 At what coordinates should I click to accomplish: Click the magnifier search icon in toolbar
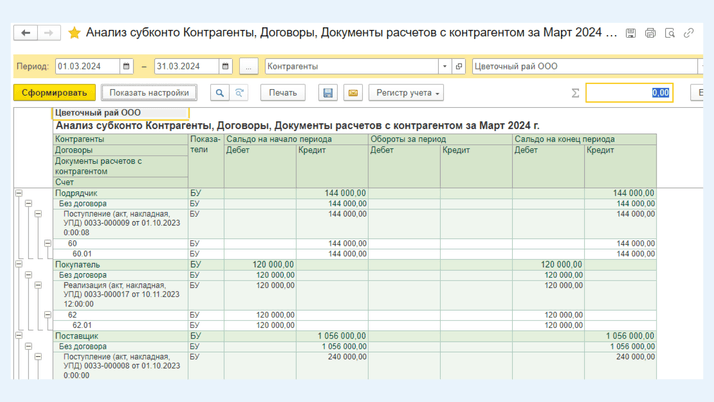[x=220, y=93]
